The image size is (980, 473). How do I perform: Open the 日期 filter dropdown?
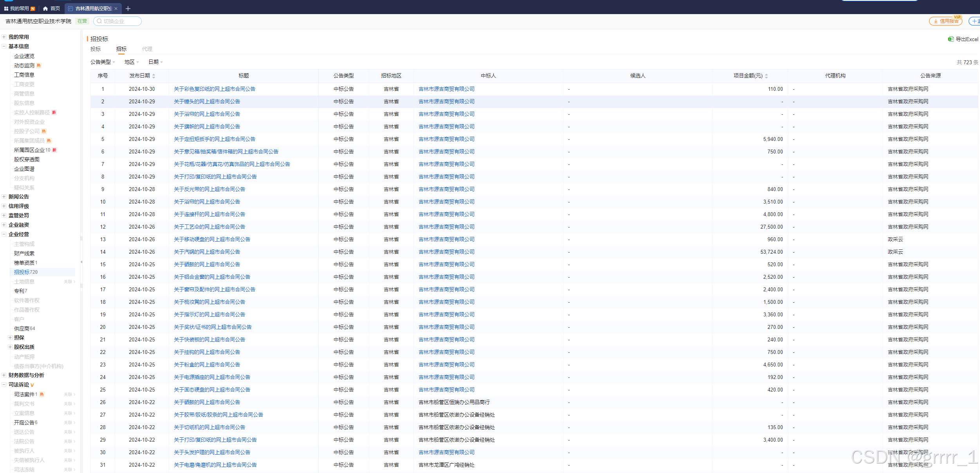[155, 62]
